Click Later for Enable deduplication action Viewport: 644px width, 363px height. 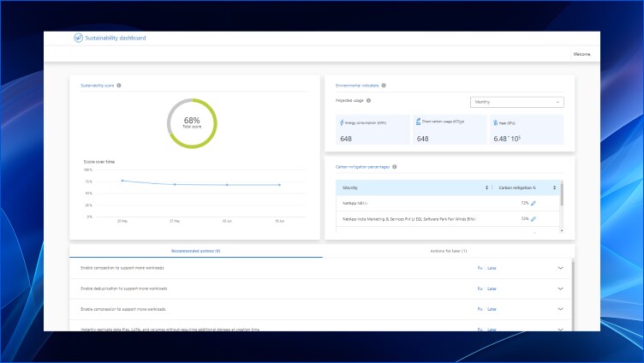point(492,289)
